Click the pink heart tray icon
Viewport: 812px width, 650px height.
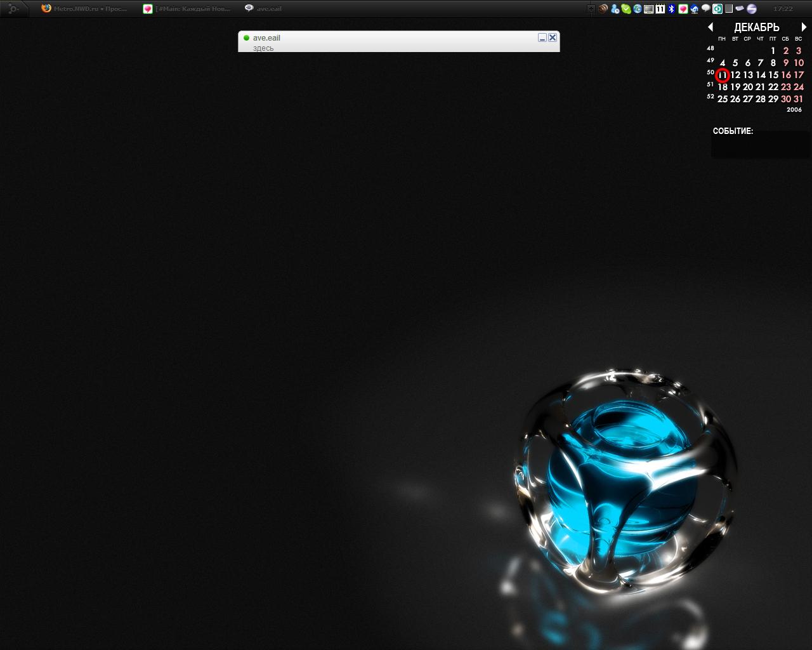pos(683,9)
